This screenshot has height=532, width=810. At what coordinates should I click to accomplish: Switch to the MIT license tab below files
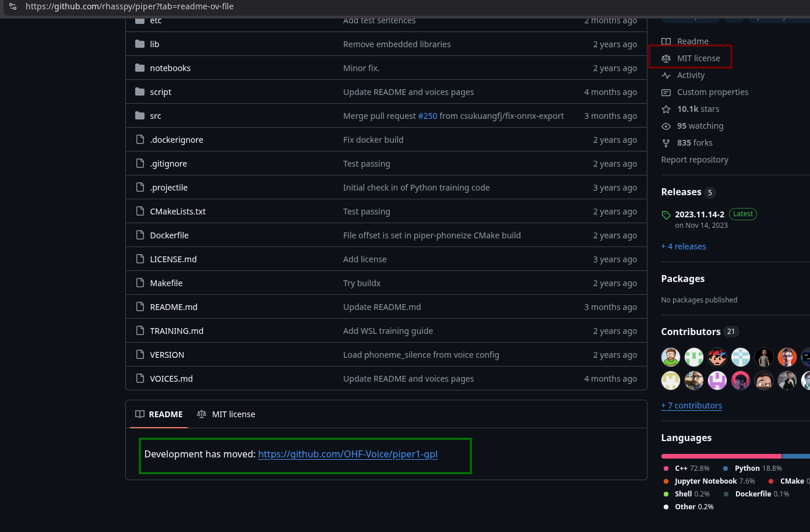pos(226,414)
